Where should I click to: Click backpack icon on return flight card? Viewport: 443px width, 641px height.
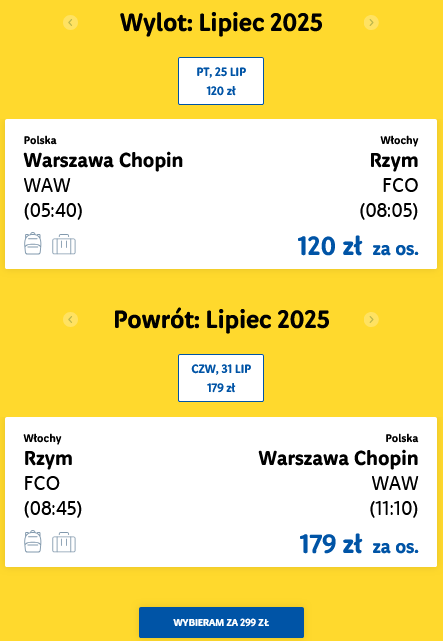33,542
